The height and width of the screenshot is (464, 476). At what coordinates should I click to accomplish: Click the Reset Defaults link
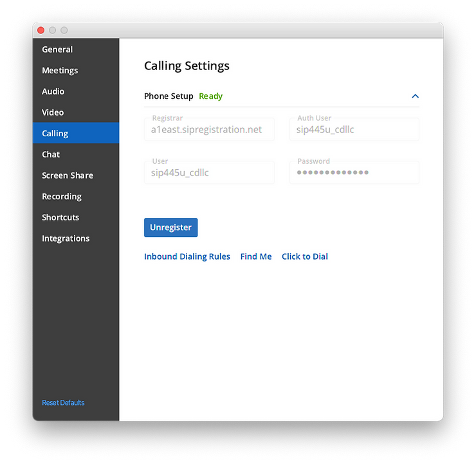(x=63, y=402)
